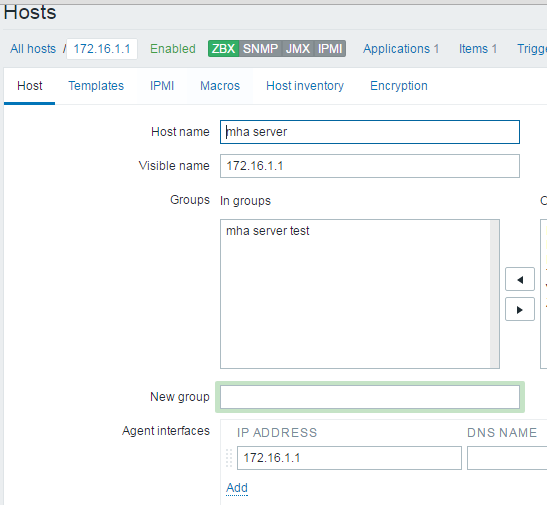The width and height of the screenshot is (547, 505).
Task: Switch to the Encryption tab
Action: [399, 86]
